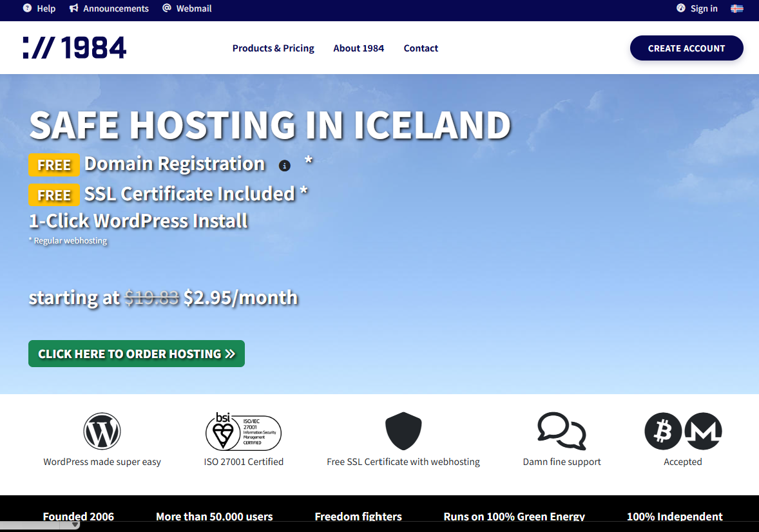Image resolution: width=759 pixels, height=532 pixels.
Task: Click 'Damn fine support' caption
Action: 561,462
